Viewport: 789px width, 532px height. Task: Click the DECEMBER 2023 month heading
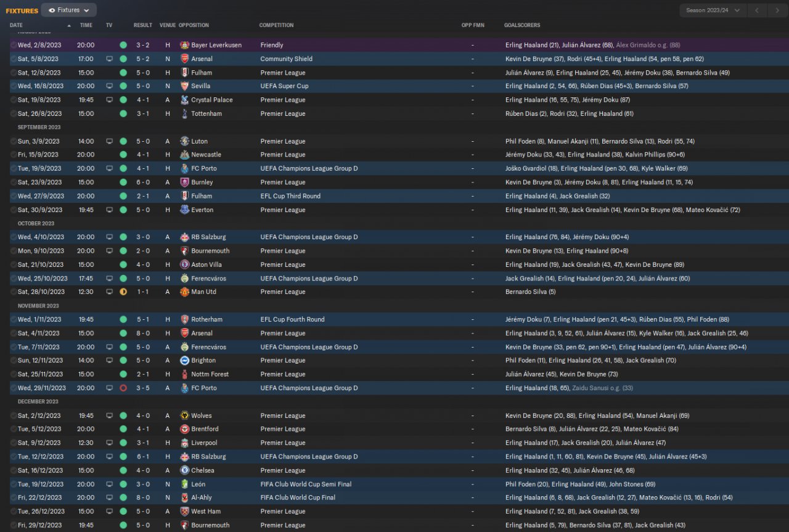[39, 402]
